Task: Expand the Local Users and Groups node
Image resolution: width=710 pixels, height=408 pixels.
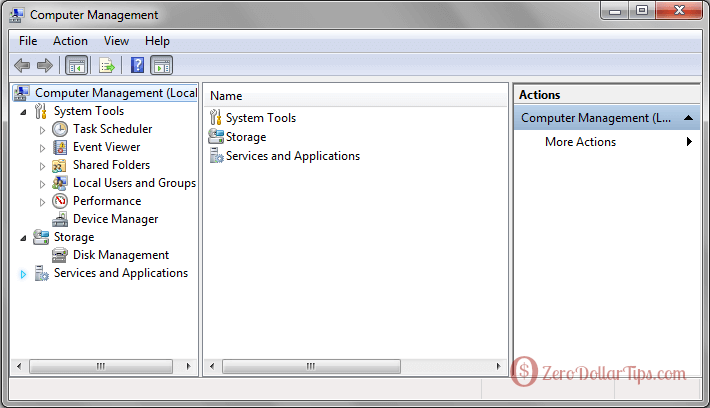Action: (x=42, y=184)
